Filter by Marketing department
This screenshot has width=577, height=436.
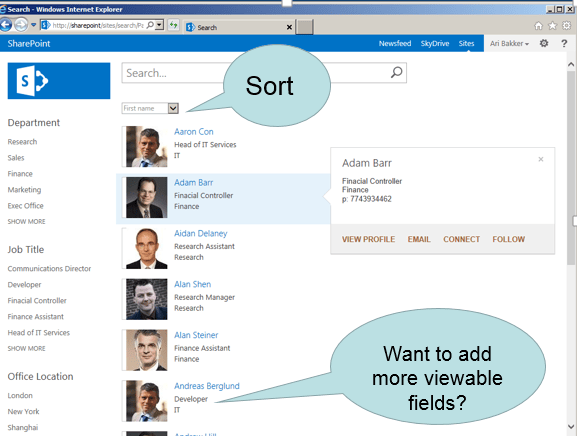24,189
